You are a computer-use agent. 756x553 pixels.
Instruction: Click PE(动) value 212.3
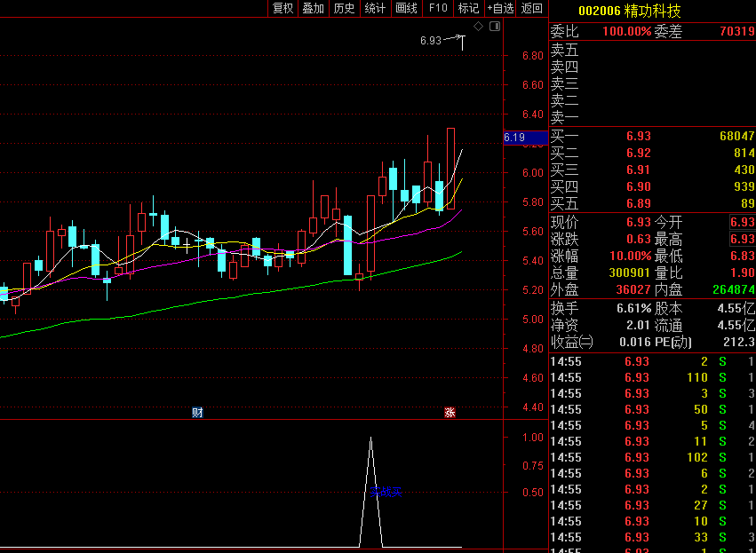coord(739,343)
